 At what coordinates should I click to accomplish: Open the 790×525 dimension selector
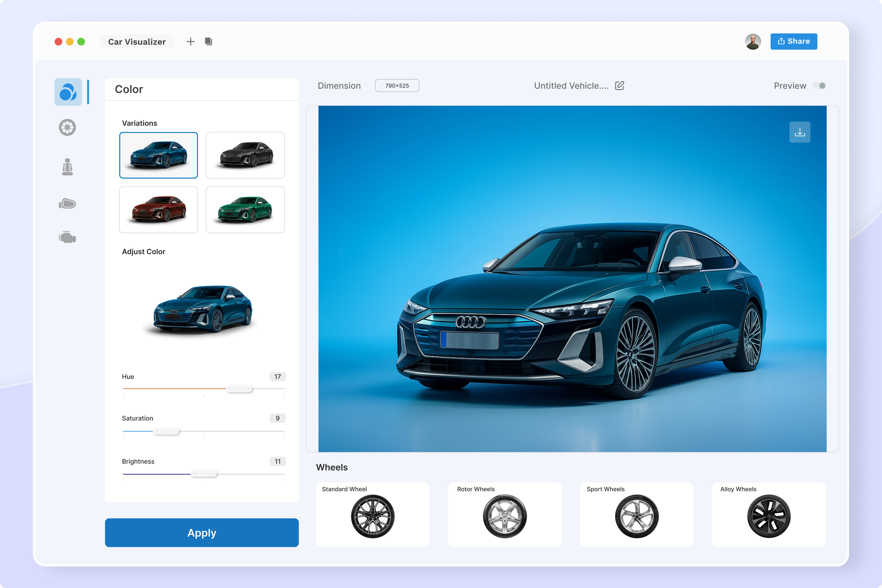[x=397, y=86]
